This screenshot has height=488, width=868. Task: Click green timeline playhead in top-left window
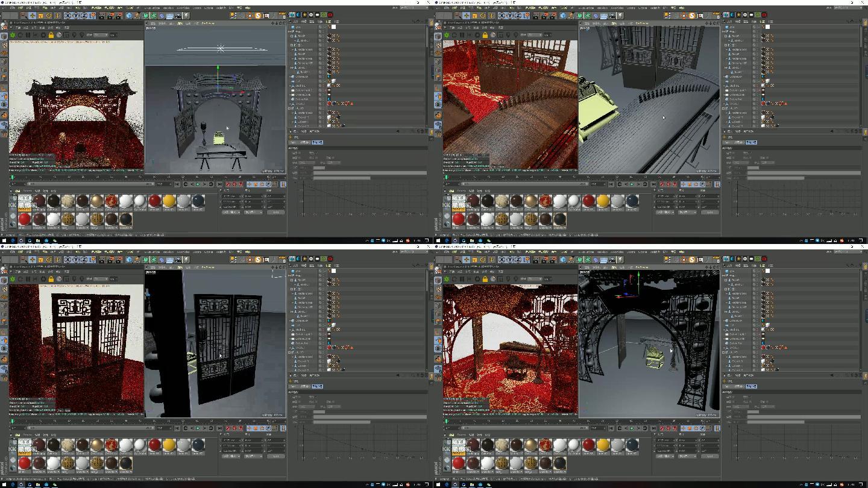tap(12, 177)
